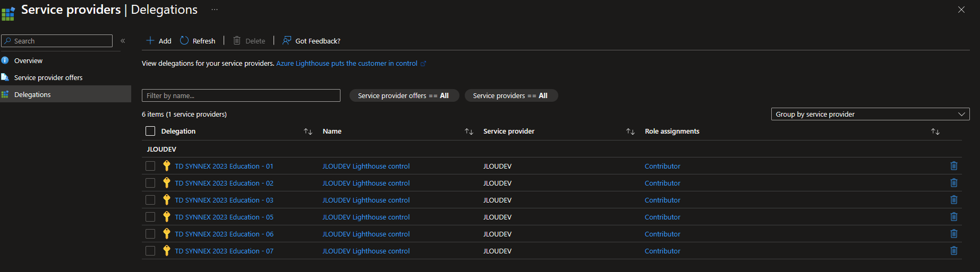Viewport: 980px width, 272px height.
Task: Sort by the Delegation column arrows
Action: (x=308, y=131)
